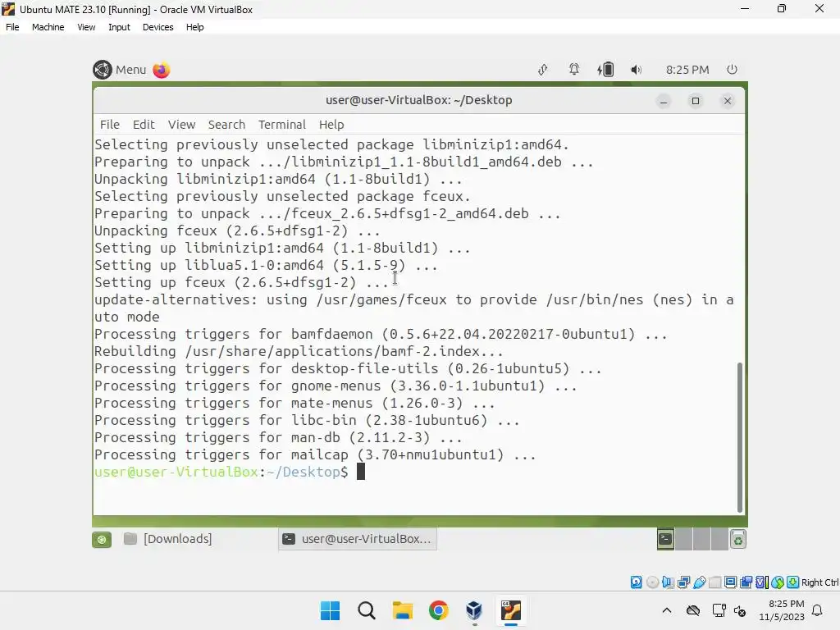Click the shared folders indicator in VirtualBox status bar
This screenshot has height=630, width=840.
click(x=714, y=582)
